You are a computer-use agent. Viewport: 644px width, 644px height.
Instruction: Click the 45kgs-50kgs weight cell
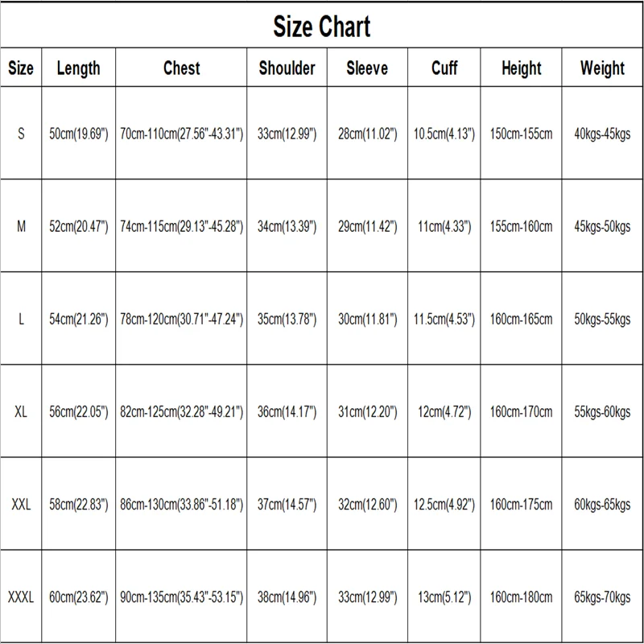click(x=602, y=227)
